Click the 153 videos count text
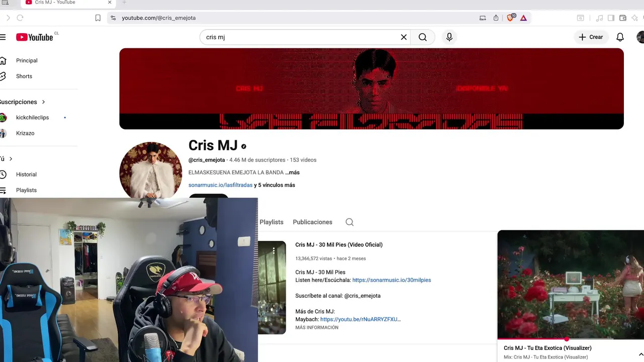The height and width of the screenshot is (362, 644). tap(303, 160)
